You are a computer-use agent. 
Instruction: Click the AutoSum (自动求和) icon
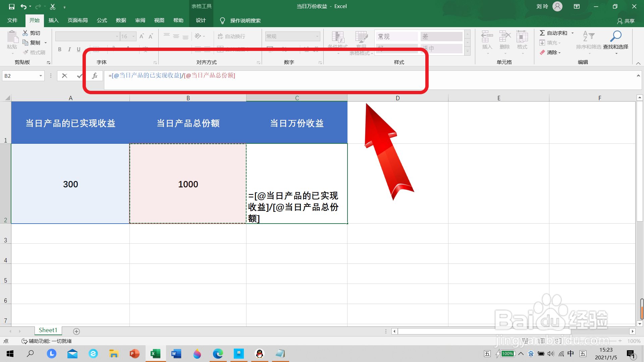542,33
